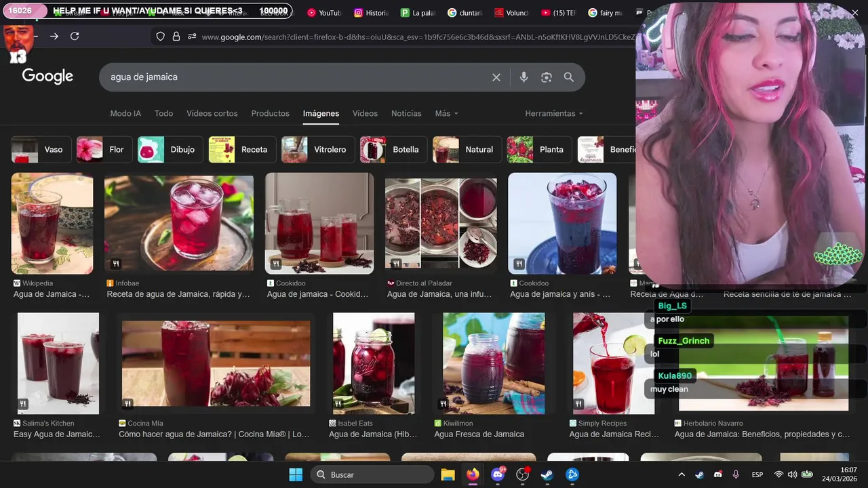
Task: Clear the Google search box text
Action: pyautogui.click(x=496, y=77)
